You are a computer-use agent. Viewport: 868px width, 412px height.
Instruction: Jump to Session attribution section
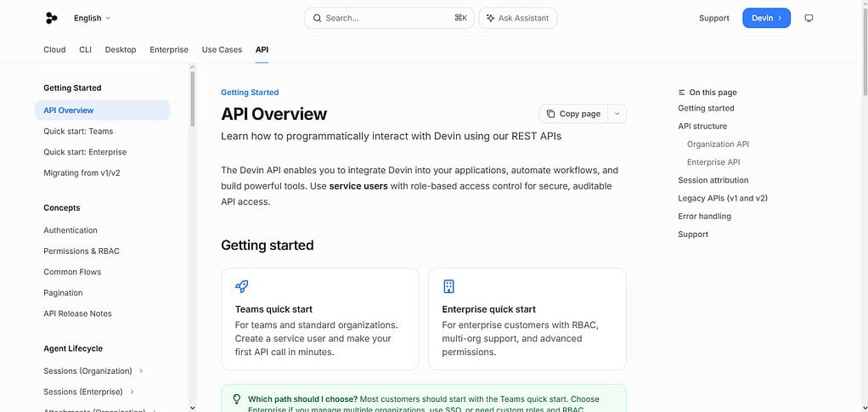coord(713,180)
